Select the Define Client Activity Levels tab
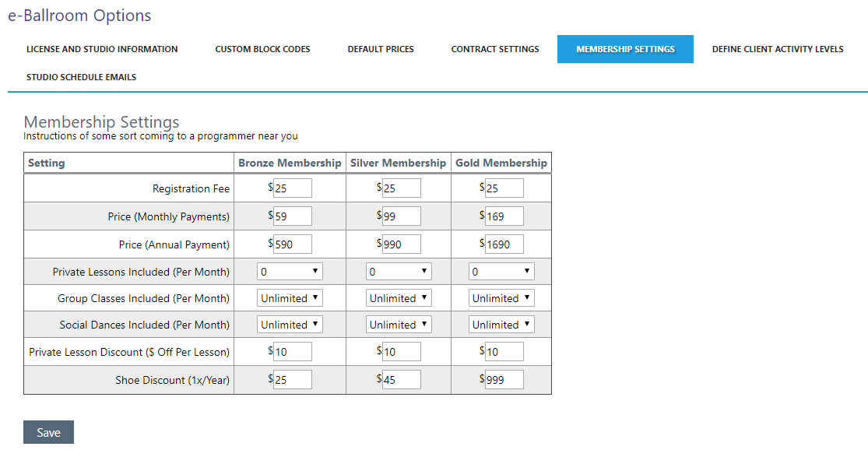This screenshot has height=457, width=868. coord(778,49)
